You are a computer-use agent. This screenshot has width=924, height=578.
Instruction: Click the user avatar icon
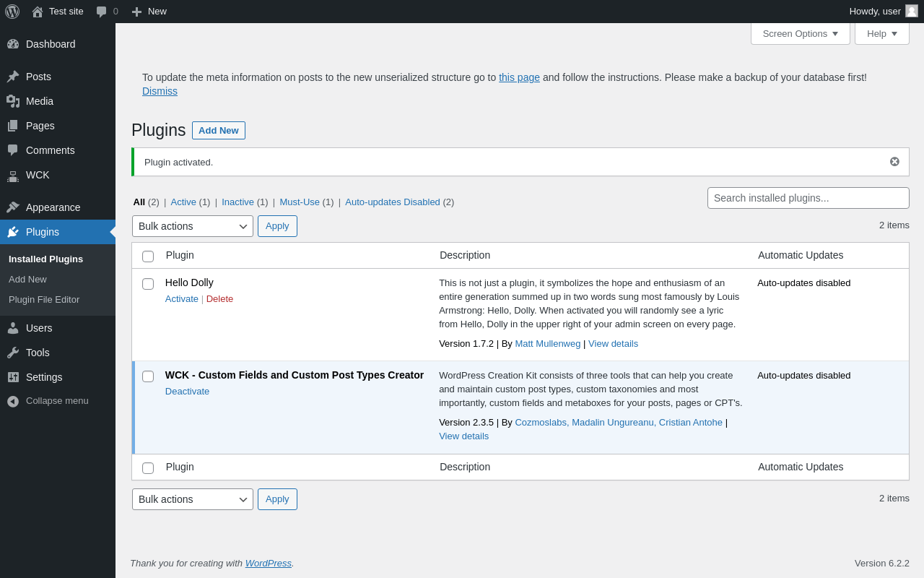pos(912,12)
